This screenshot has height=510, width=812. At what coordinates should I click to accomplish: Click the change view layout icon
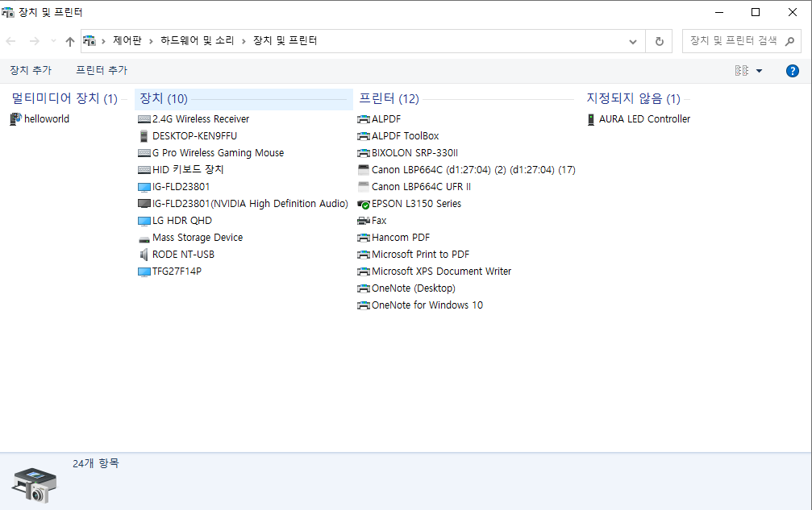coord(742,71)
